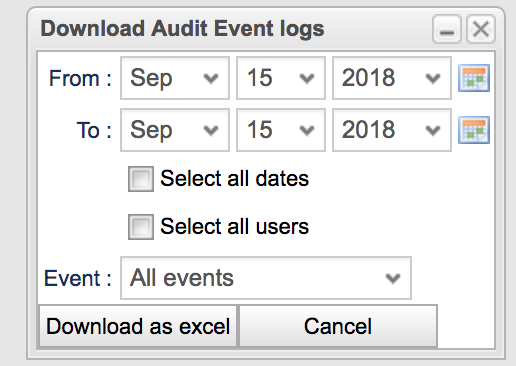Open the To year dropdown showing 2018
516x366 pixels.
[x=392, y=130]
